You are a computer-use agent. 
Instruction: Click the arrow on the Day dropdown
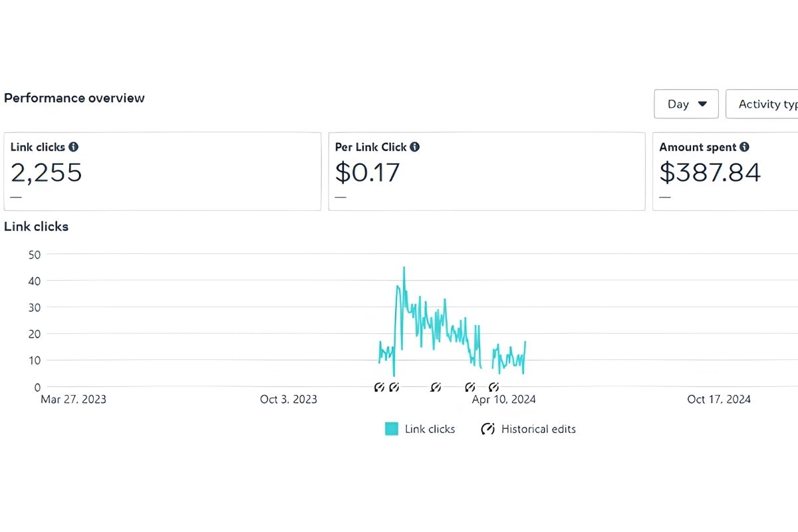(702, 104)
